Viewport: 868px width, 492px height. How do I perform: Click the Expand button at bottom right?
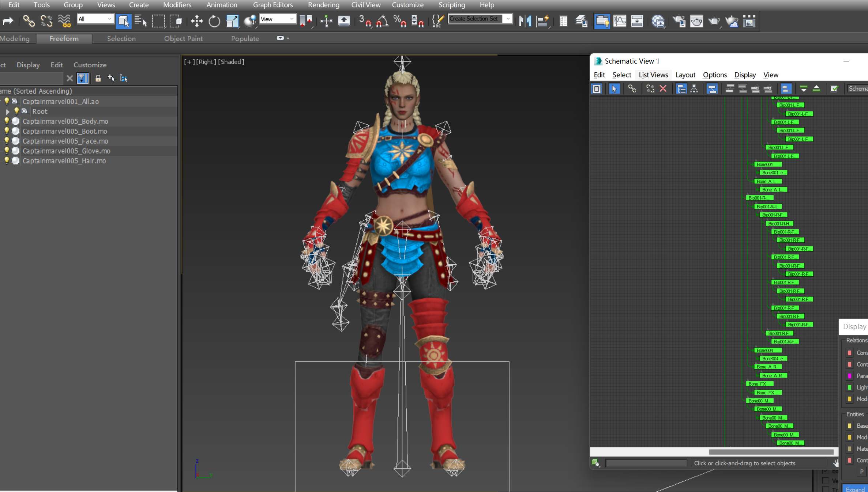click(x=855, y=489)
